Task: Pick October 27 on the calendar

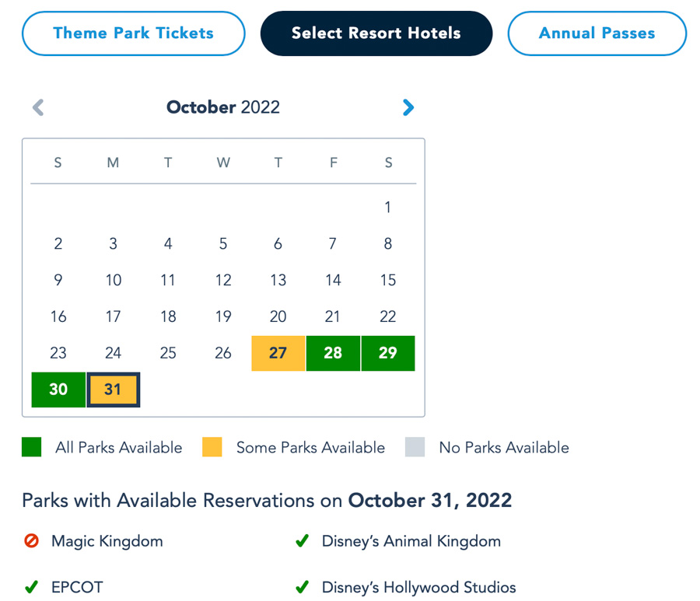Action: click(278, 353)
